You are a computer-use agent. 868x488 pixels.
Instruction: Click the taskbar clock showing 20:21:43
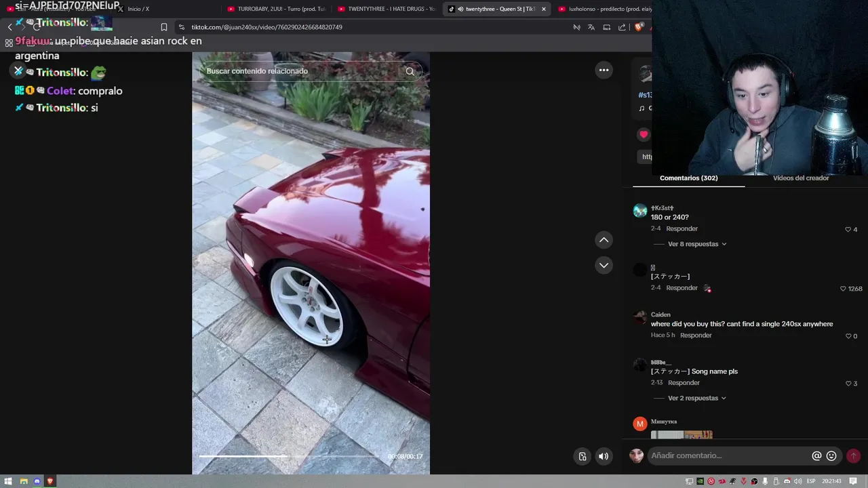click(x=832, y=481)
